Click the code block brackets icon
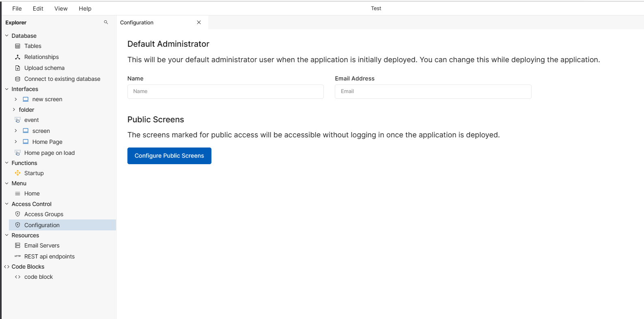 point(17,277)
